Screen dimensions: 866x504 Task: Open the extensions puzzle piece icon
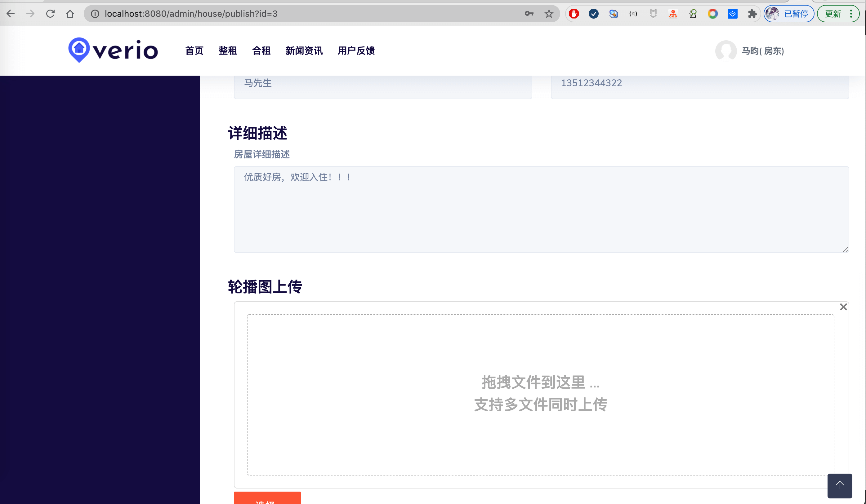point(752,14)
